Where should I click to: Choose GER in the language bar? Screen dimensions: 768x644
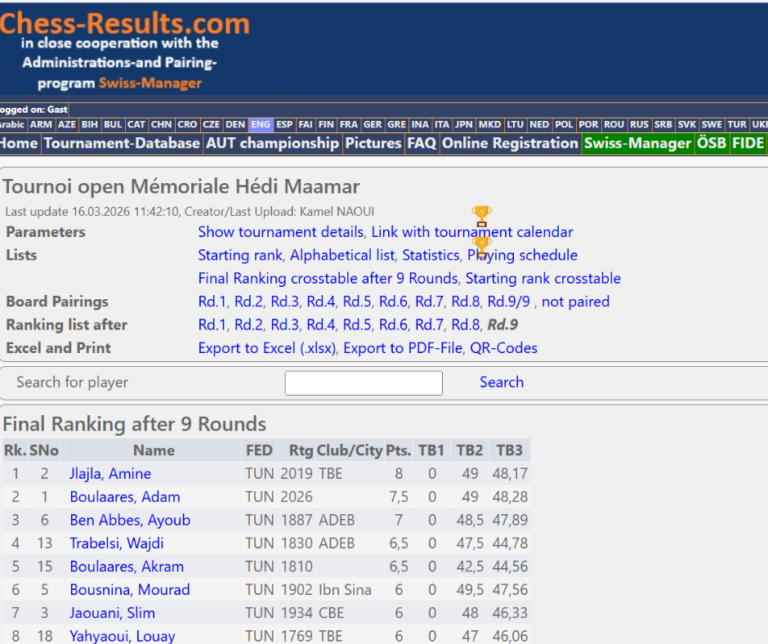point(372,125)
